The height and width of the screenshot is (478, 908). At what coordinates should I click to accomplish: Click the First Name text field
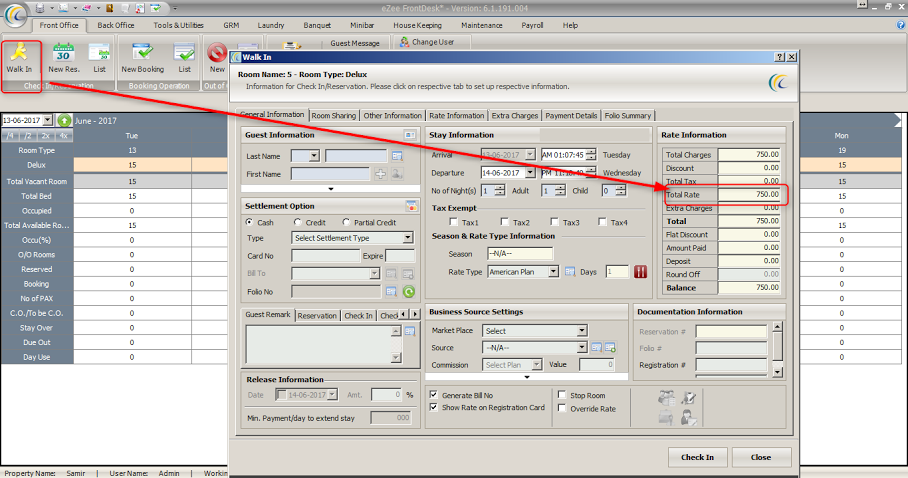[x=330, y=174]
